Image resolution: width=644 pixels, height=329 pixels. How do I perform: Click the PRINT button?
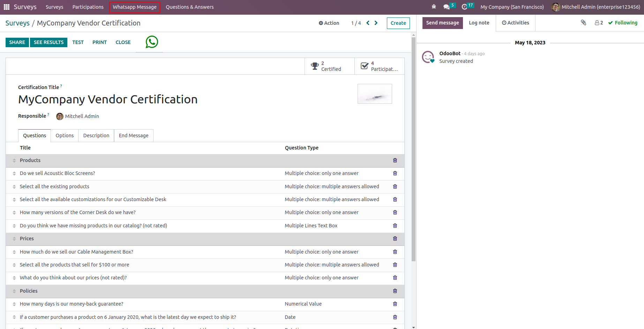pos(99,42)
